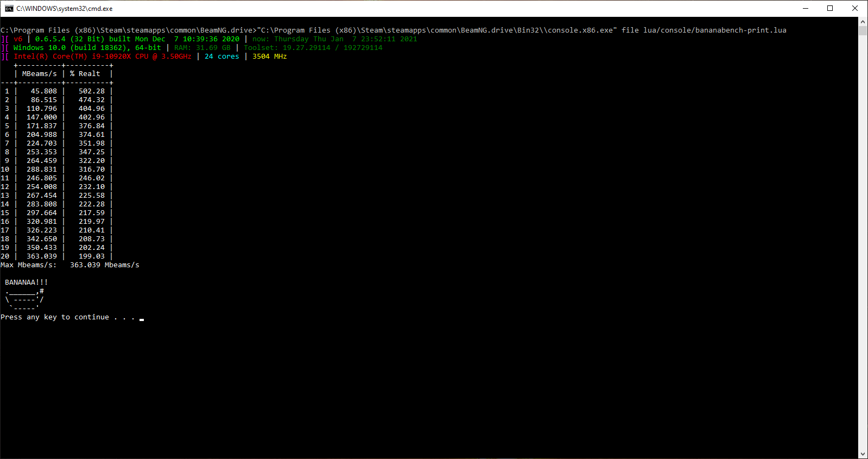Click the value 232.10 in row 12
The width and height of the screenshot is (868, 459).
click(x=92, y=187)
